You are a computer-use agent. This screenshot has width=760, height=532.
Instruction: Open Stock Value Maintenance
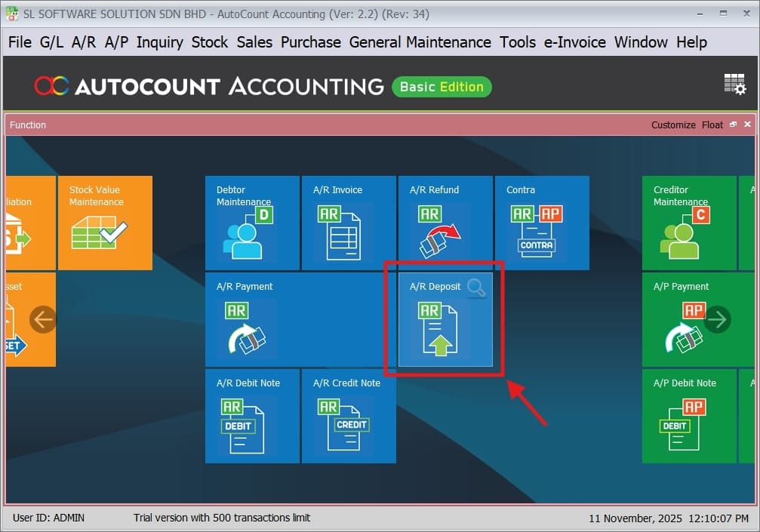pyautogui.click(x=104, y=223)
